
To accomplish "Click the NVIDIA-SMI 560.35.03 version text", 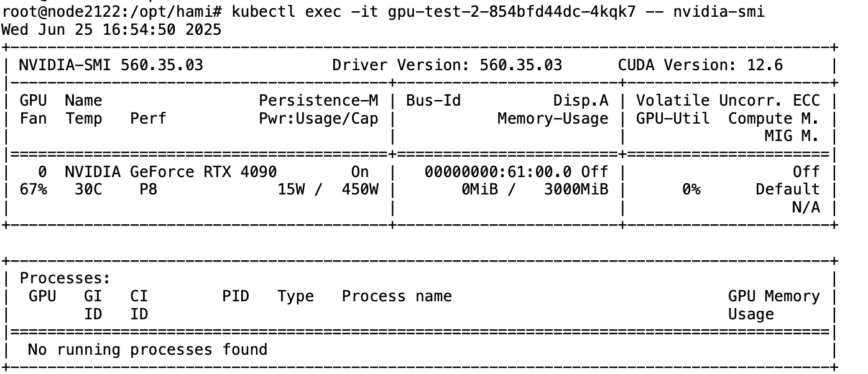I will click(111, 65).
